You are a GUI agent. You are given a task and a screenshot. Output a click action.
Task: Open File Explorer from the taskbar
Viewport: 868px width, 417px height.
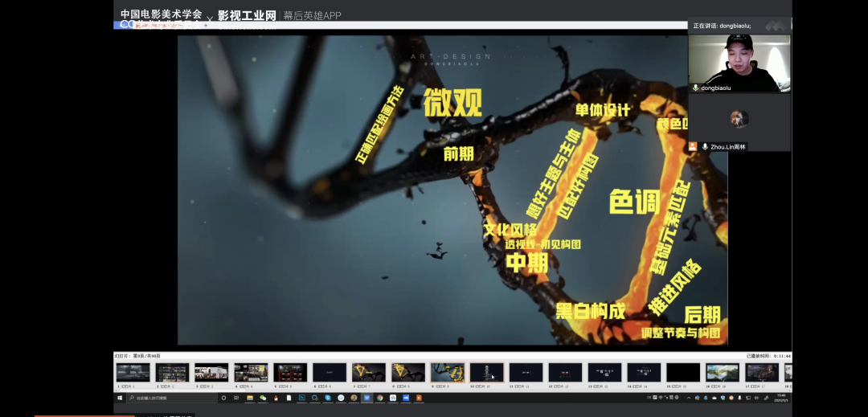(x=250, y=398)
